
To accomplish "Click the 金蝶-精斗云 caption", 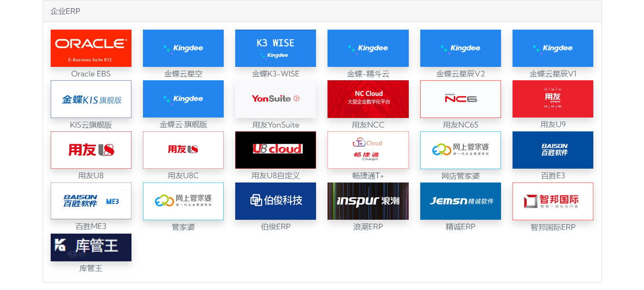I will (x=368, y=74).
